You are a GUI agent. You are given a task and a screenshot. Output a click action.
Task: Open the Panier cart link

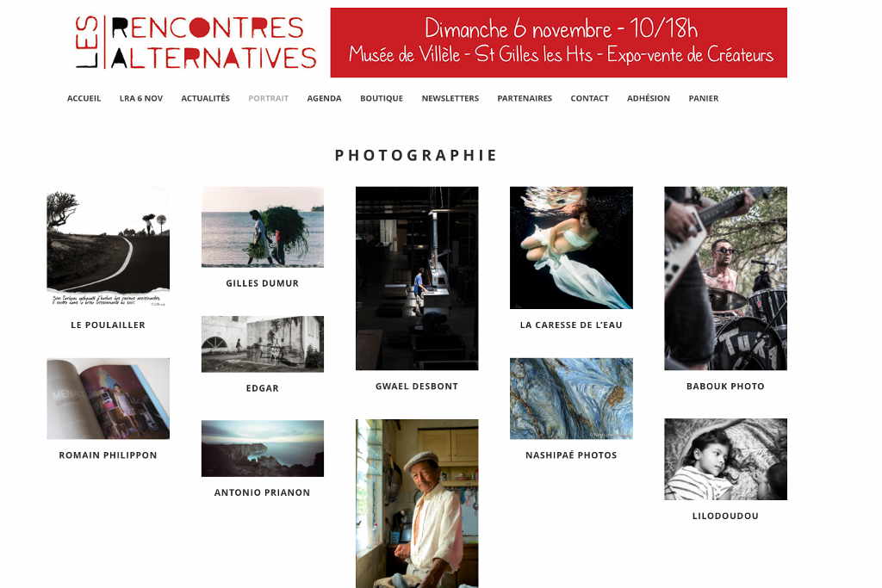coord(703,98)
